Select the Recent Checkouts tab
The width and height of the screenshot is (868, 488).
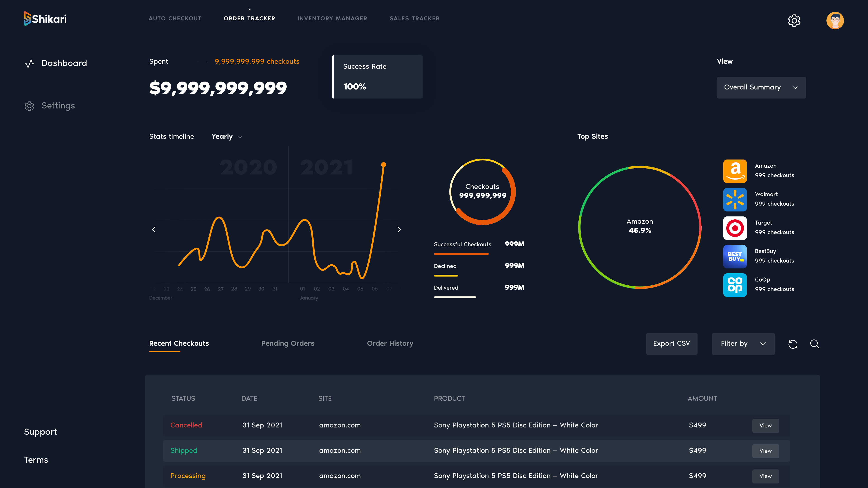click(x=179, y=343)
